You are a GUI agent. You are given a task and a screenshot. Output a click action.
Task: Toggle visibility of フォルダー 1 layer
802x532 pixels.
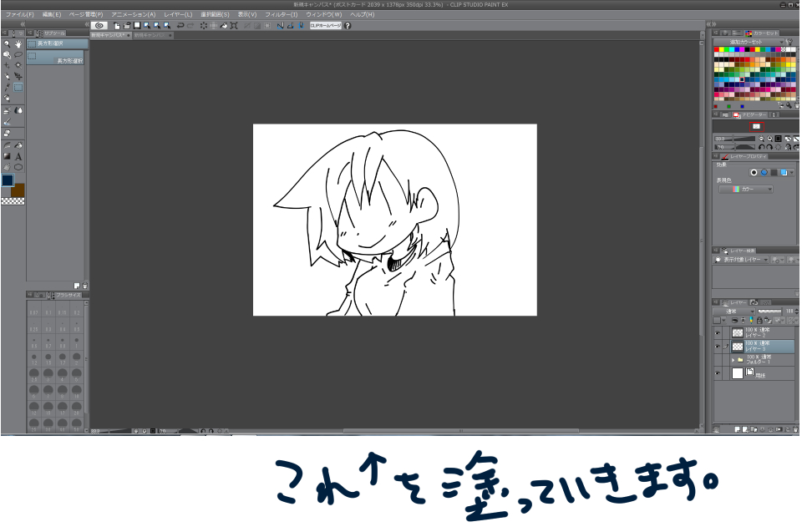click(717, 360)
